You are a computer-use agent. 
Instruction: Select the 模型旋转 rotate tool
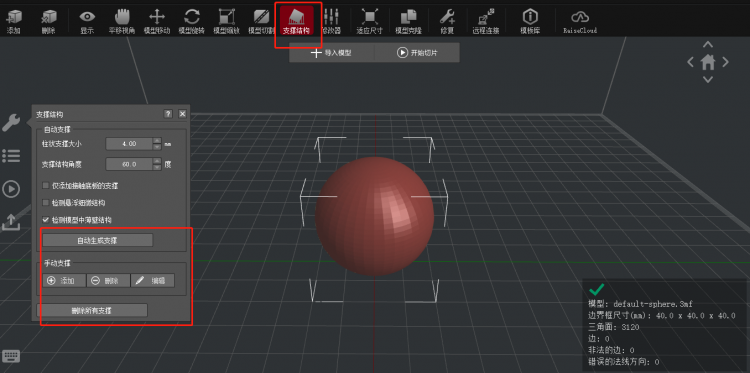tap(191, 21)
